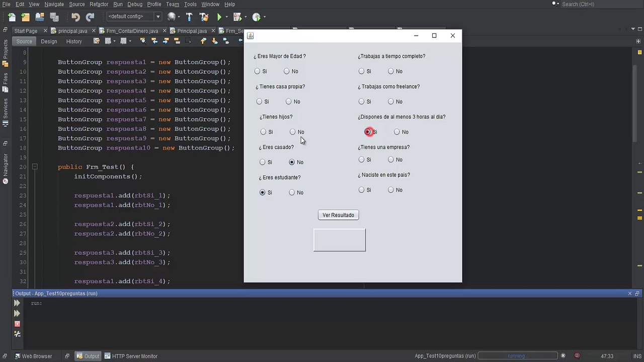644x362 pixels.
Task: Run the project with green play icon
Action: click(x=219, y=17)
